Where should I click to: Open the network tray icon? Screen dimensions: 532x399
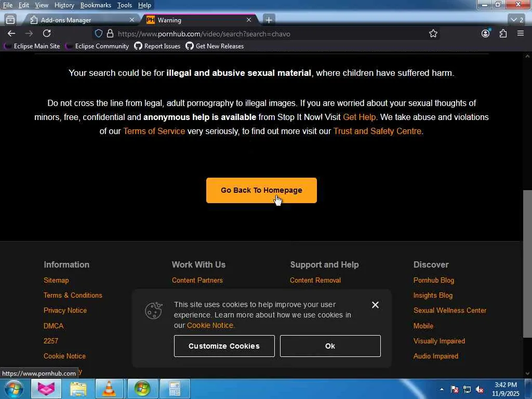pyautogui.click(x=467, y=389)
